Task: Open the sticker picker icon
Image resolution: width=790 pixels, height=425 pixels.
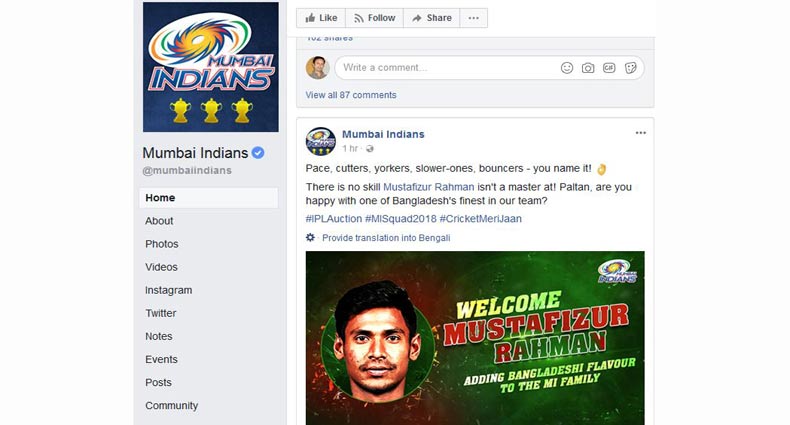Action: pyautogui.click(x=630, y=68)
